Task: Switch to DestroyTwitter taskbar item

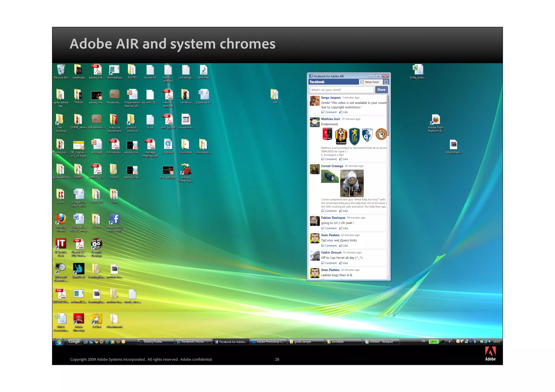Action: click(156, 342)
